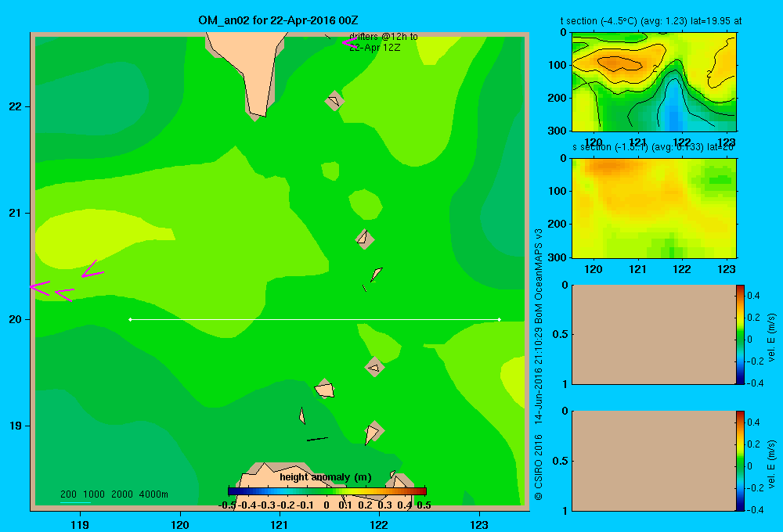Screen dimensions: 783x532
Task: Click latitude label 22 on main map axis
Action: pyautogui.click(x=15, y=107)
